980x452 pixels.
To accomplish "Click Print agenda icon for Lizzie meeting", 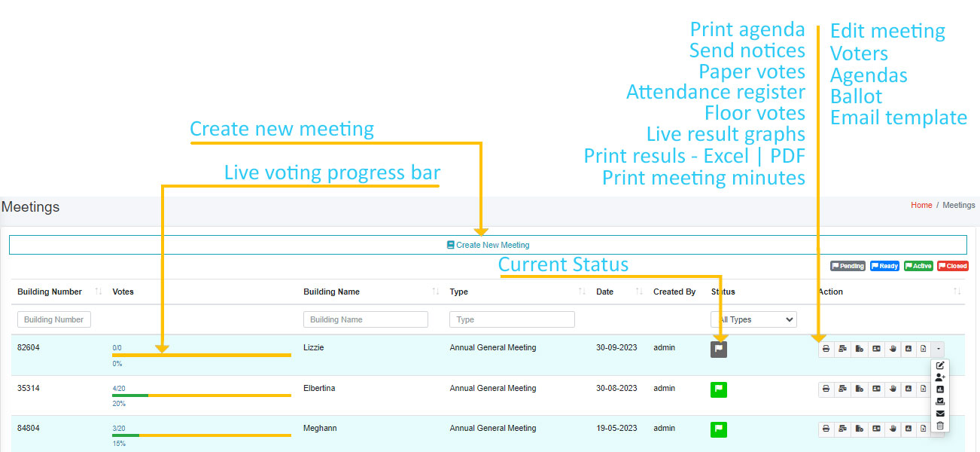I will pyautogui.click(x=826, y=349).
